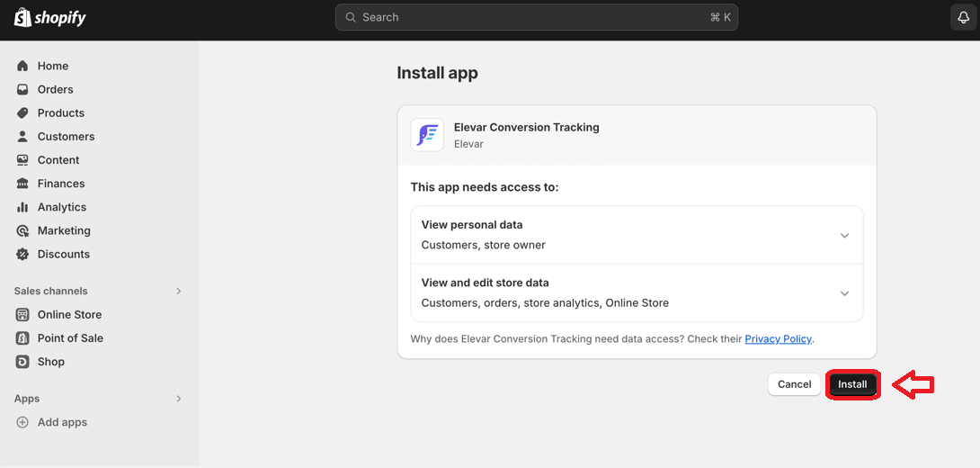Image resolution: width=980 pixels, height=468 pixels.
Task: Click the Elevar Conversion Tracking title
Action: (526, 127)
